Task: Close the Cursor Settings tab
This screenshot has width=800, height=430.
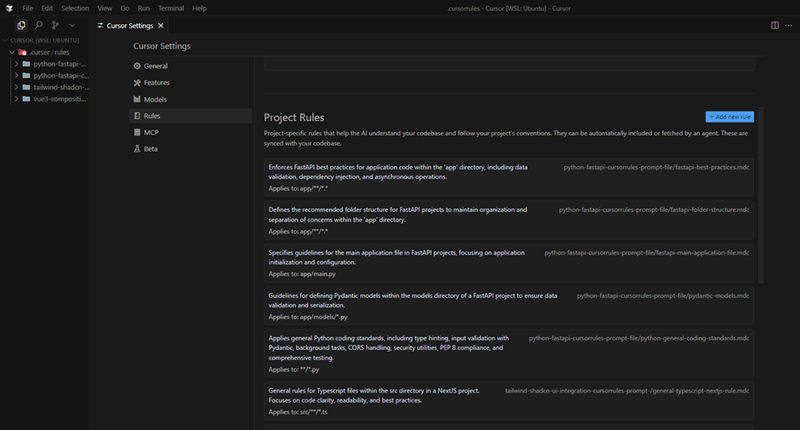Action: (161, 26)
